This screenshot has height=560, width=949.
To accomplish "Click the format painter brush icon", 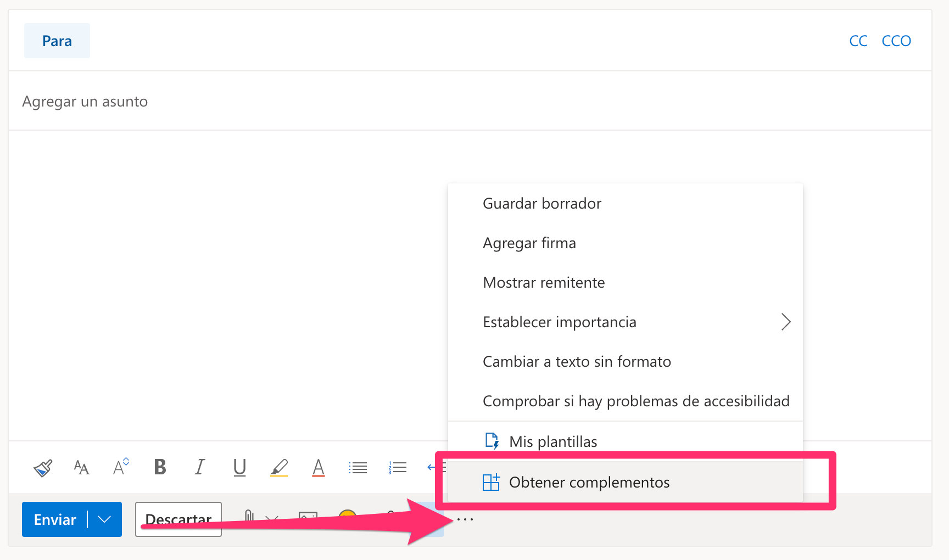I will (43, 468).
